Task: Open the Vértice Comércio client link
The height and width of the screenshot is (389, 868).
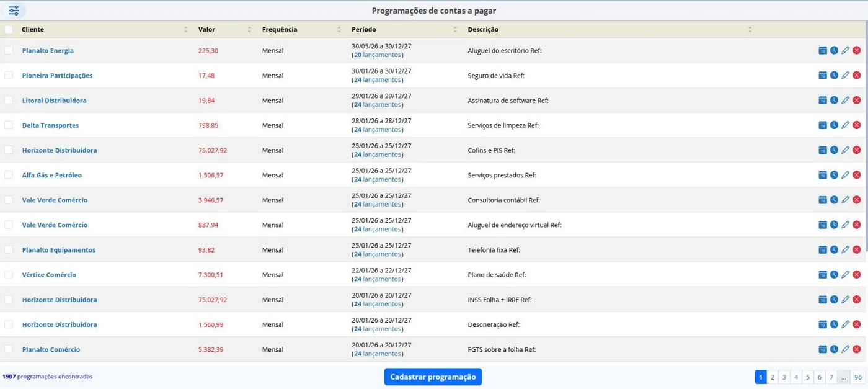Action: pyautogui.click(x=49, y=274)
